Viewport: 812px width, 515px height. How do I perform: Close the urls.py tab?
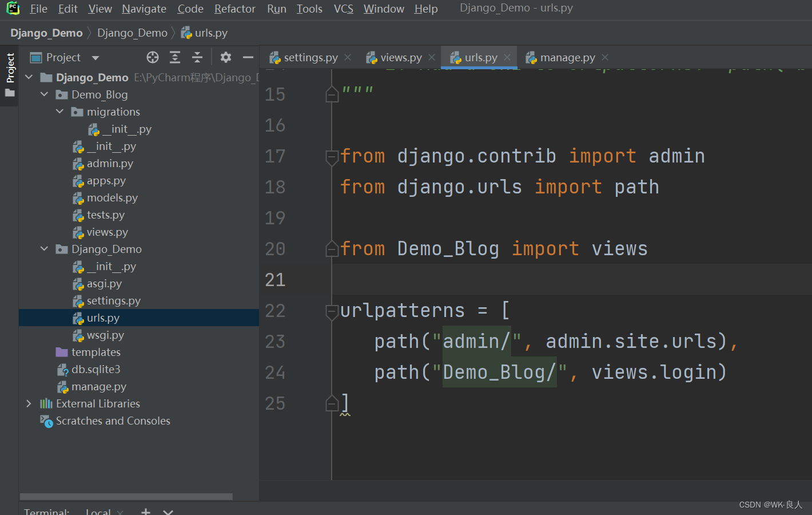click(507, 57)
